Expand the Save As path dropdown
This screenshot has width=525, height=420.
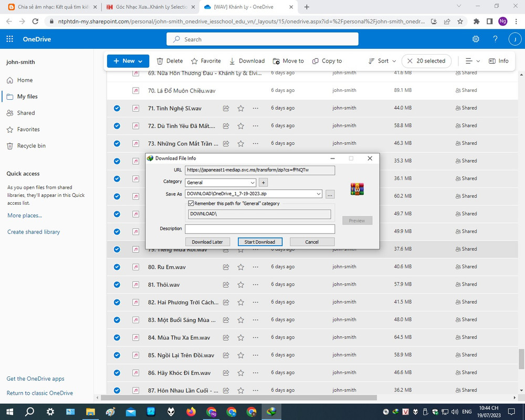coord(319,194)
